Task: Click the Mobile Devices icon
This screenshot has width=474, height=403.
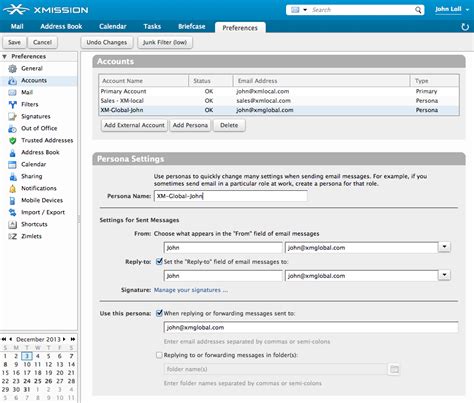Action: pos(12,201)
